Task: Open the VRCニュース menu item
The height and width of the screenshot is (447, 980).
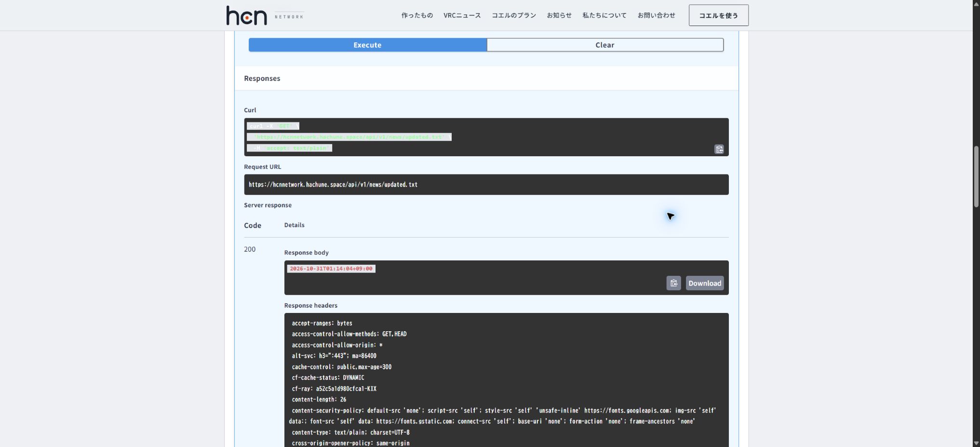Action: tap(462, 15)
